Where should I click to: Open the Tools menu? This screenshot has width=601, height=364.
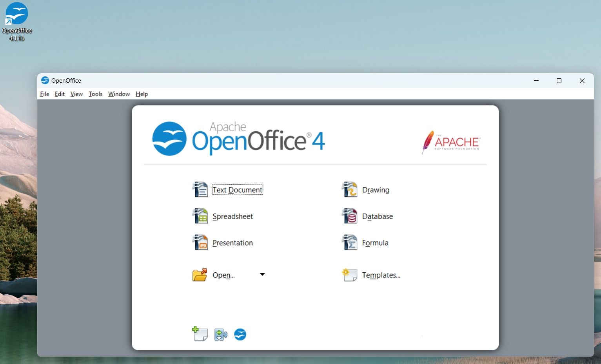click(95, 94)
